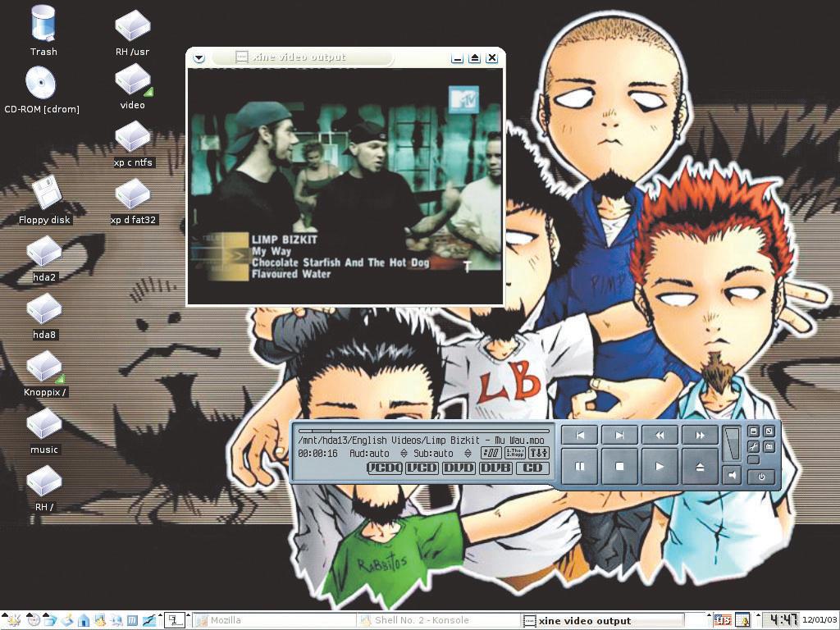The height and width of the screenshot is (630, 840).
Task: Fast-forward the video in xine panel
Action: coord(700,435)
